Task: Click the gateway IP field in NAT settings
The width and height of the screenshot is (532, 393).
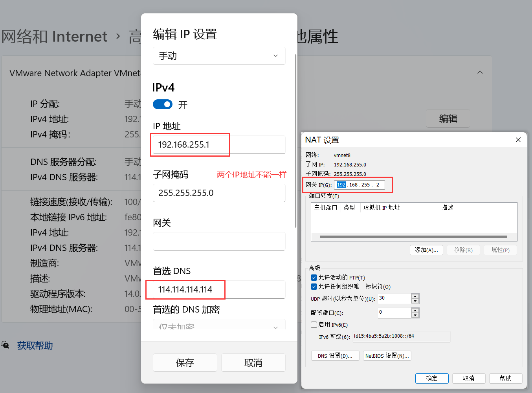Action: pyautogui.click(x=359, y=185)
